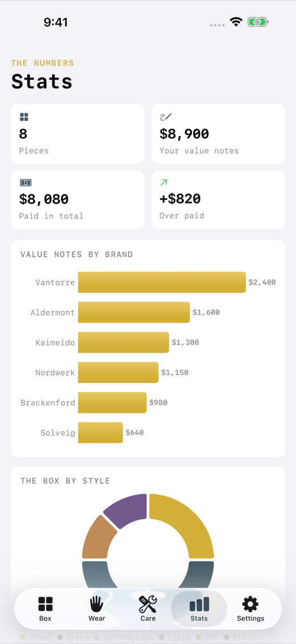This screenshot has width=296, height=644.
Task: Tap the Brackenford $980 bar
Action: (112, 402)
